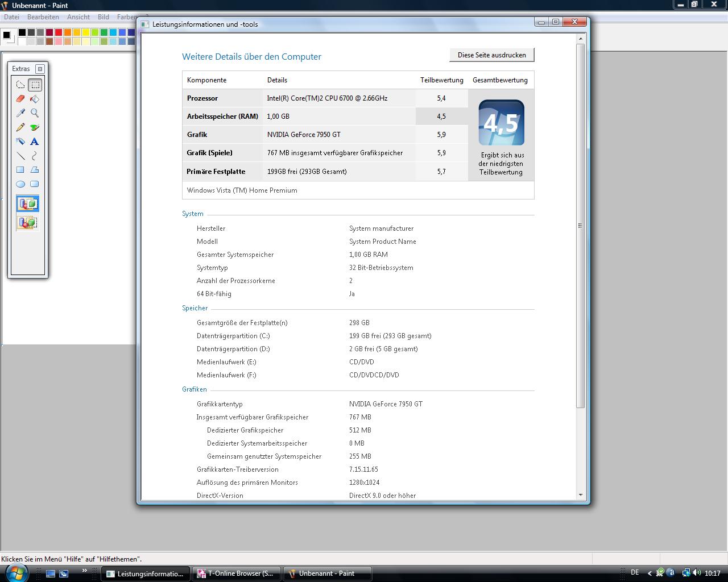The height and width of the screenshot is (582, 728).
Task: Select the straight Line tool
Action: click(20, 156)
